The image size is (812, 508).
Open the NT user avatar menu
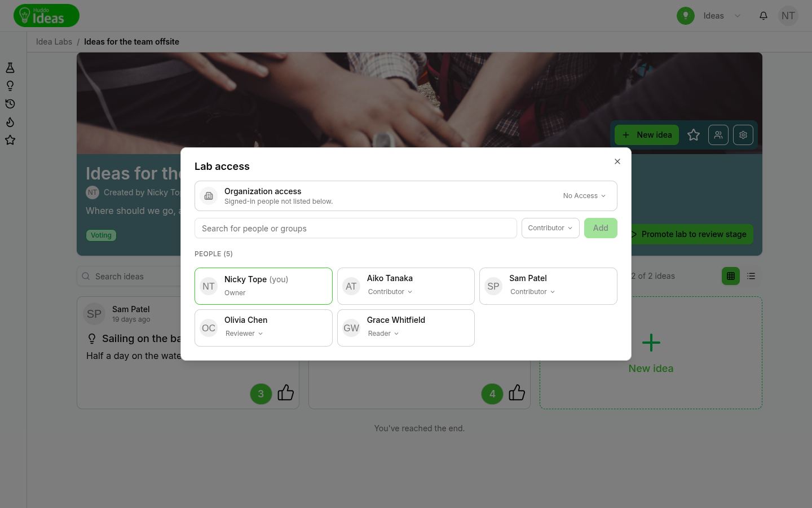[788, 16]
